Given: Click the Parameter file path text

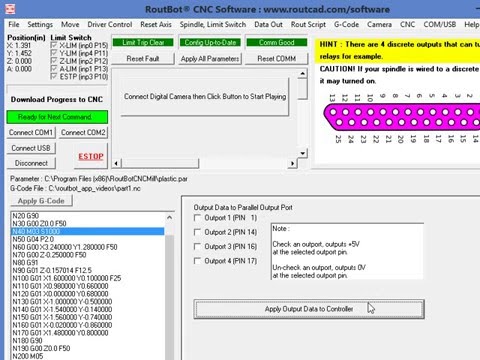Looking at the screenshot, I should (x=99, y=179).
